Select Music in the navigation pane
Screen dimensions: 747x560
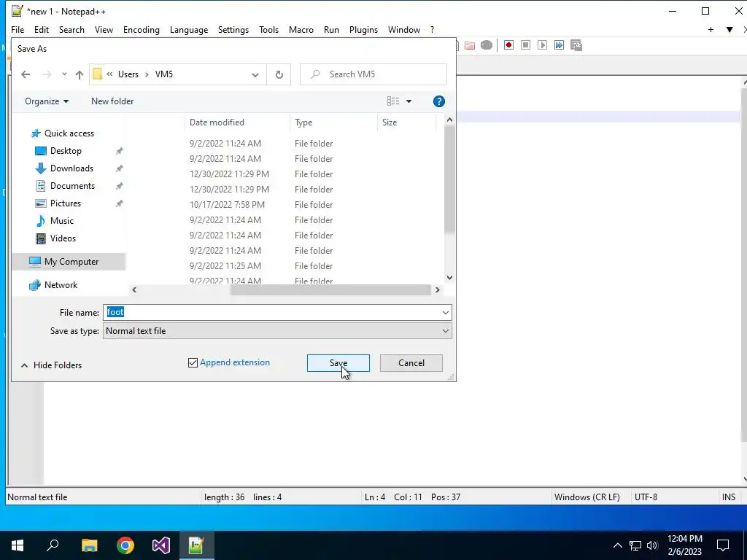click(x=61, y=221)
